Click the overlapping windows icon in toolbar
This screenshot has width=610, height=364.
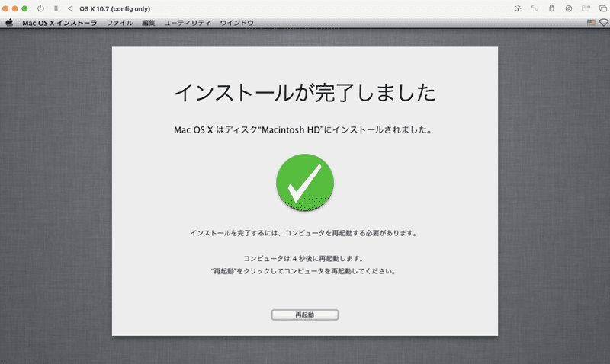602,8
